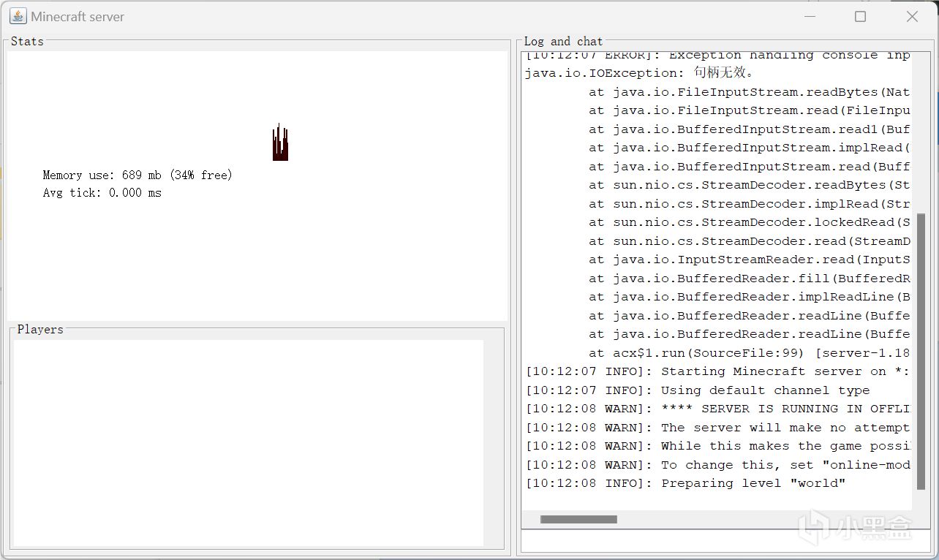Click the memory usage graph in Stats
The image size is (939, 560).
click(x=280, y=142)
